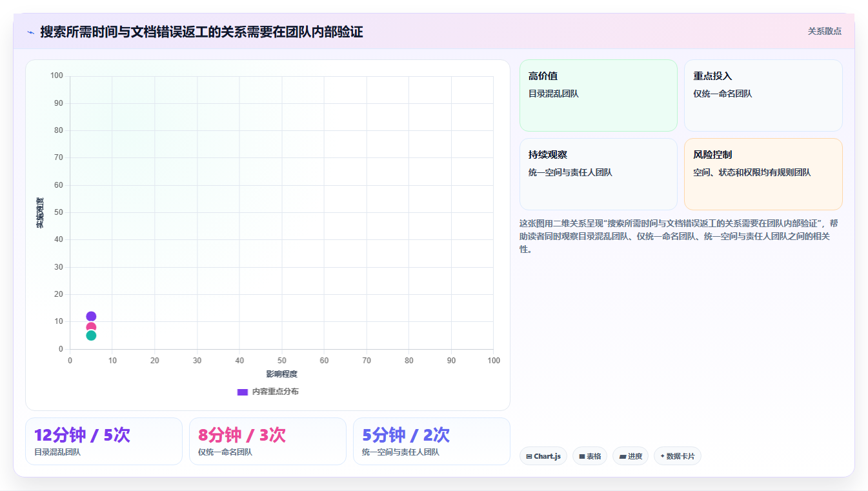868x491 pixels.
Task: Toggle the 内容重点分布 legend swatch
Action: tap(243, 392)
